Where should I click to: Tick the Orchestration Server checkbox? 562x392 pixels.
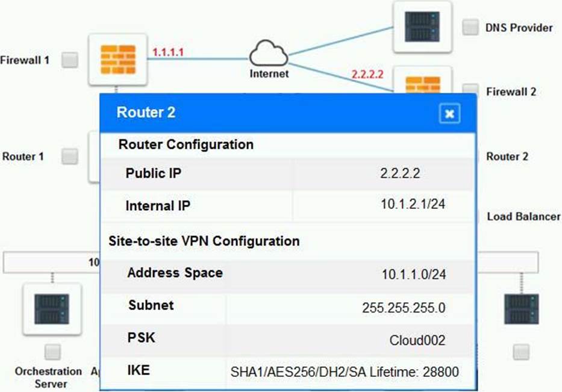[52, 352]
